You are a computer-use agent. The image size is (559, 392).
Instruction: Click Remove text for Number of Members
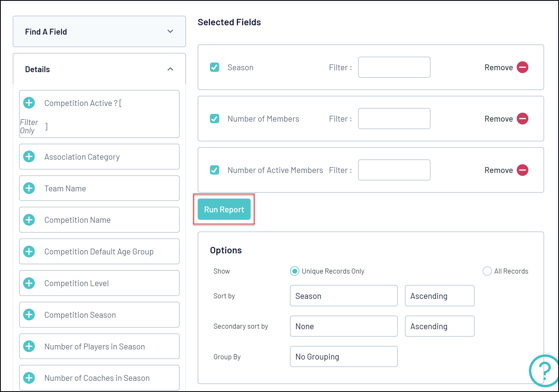click(x=498, y=119)
